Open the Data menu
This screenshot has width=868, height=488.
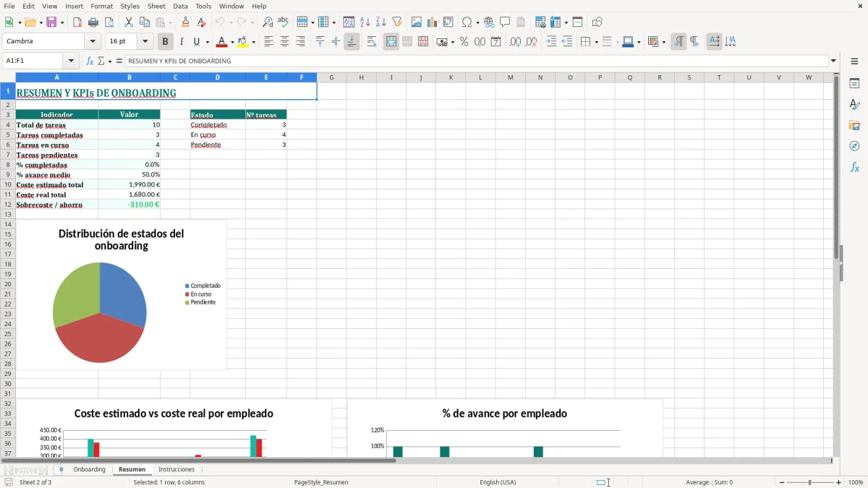180,6
